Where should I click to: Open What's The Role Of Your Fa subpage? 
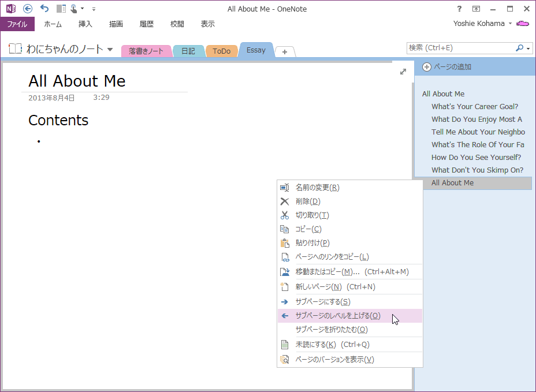pos(478,144)
